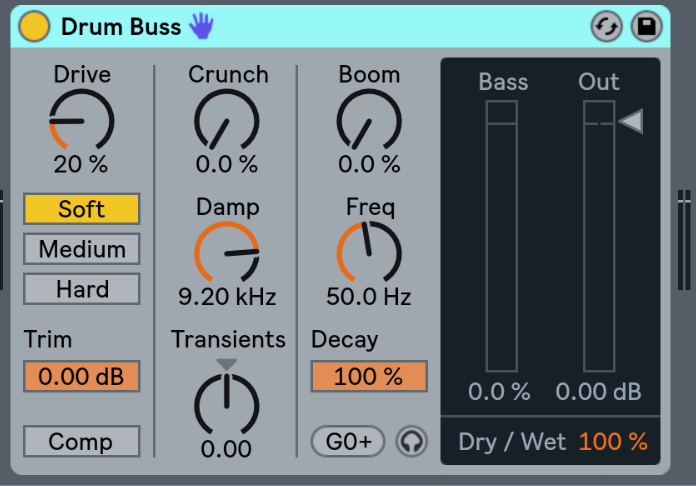Click the hand icon next to Drum Buss
Image resolution: width=696 pixels, height=486 pixels.
202,25
